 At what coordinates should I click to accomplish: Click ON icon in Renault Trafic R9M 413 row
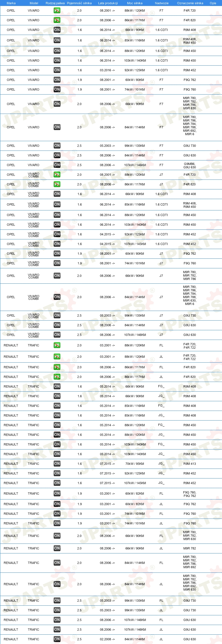[x=57, y=464]
